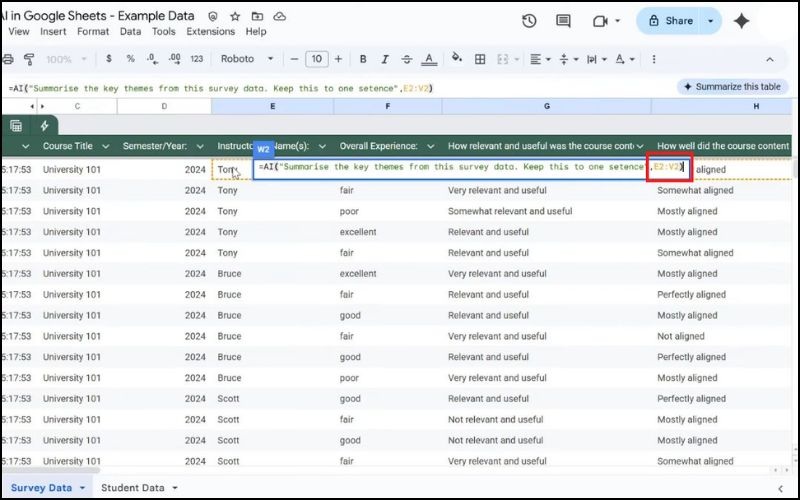Image resolution: width=800 pixels, height=500 pixels.
Task: Increase font size with plus button
Action: point(339,59)
